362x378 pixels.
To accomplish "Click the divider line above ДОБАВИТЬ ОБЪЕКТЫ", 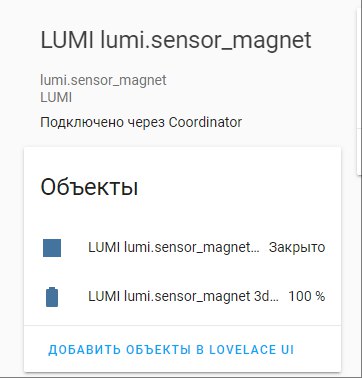I will [182, 325].
